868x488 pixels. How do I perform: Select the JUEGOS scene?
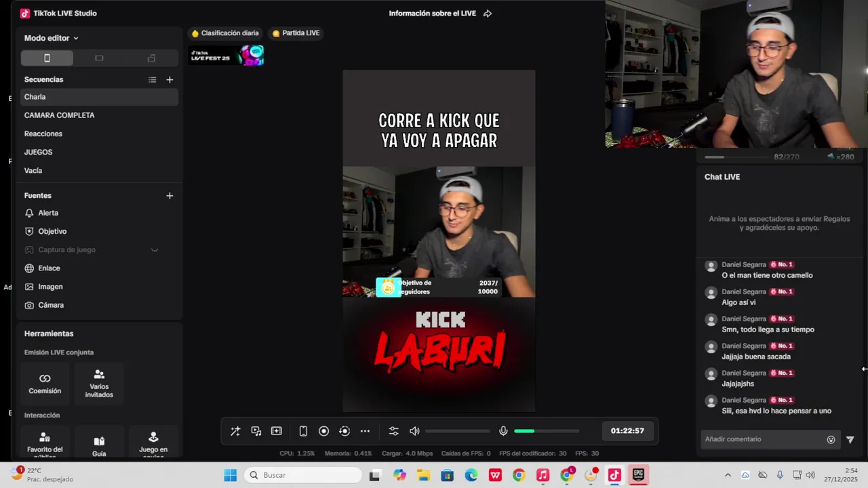99,152
